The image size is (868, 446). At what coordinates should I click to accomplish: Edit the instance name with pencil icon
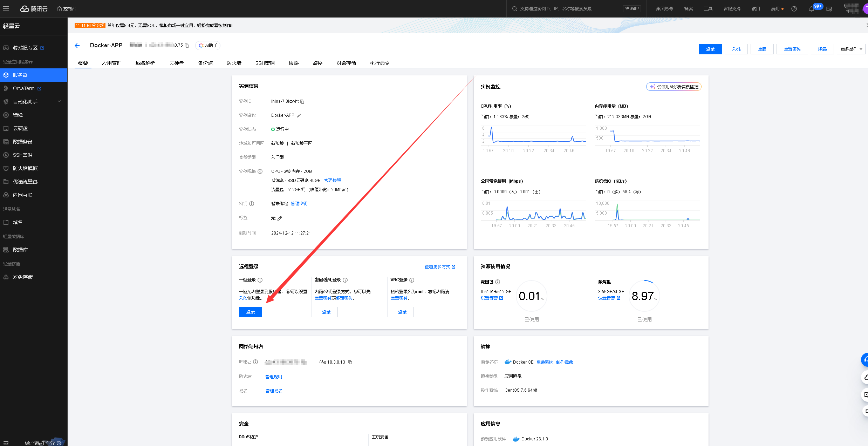click(x=299, y=116)
